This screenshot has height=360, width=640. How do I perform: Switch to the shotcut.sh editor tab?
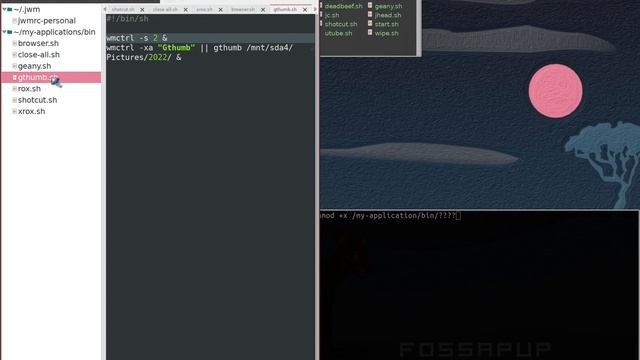123,9
